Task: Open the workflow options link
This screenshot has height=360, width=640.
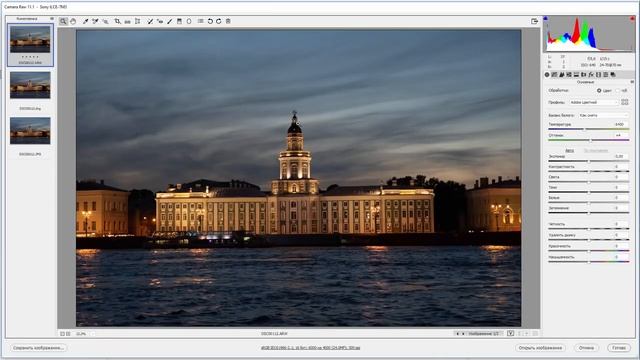Action: (311, 348)
